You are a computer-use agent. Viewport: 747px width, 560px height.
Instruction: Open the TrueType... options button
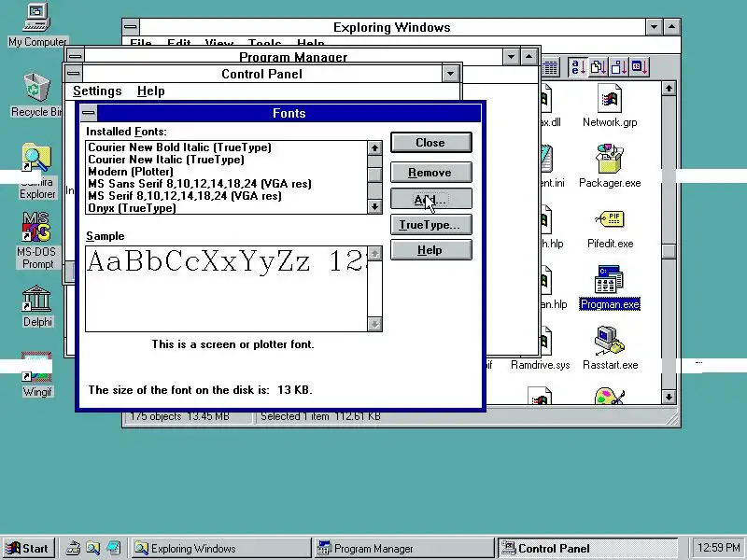click(x=431, y=225)
